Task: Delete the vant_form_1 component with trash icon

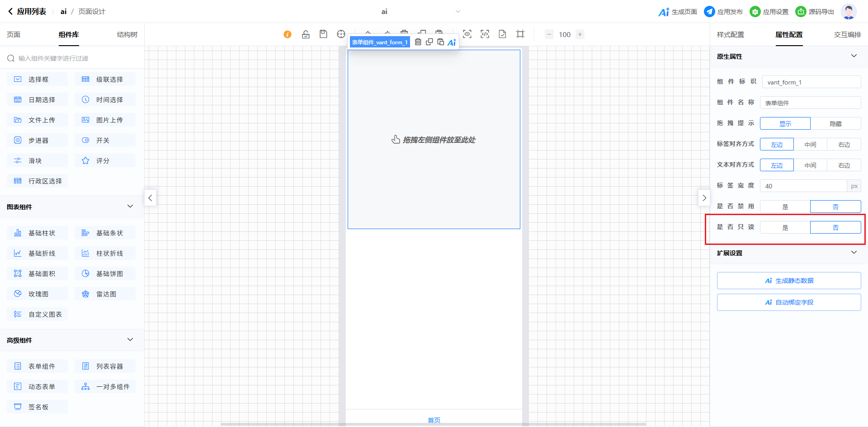Action: tap(418, 42)
